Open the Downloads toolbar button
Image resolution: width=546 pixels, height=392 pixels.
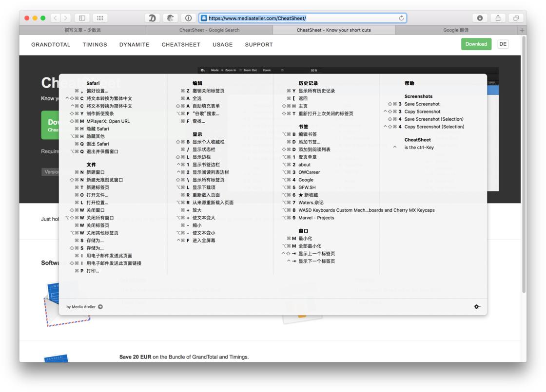[480, 18]
